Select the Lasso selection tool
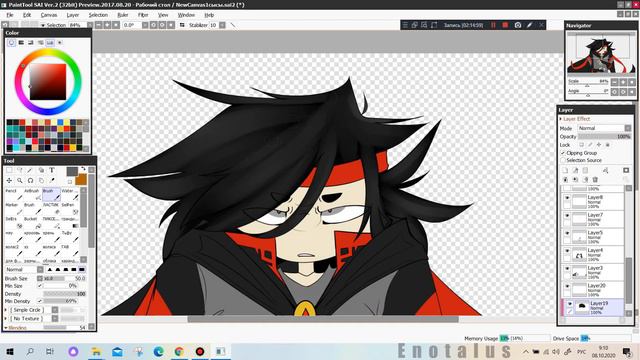640x360 pixels. tap(19, 170)
